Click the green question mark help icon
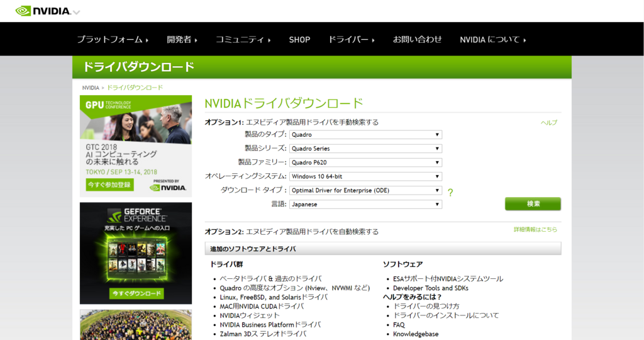This screenshot has width=644, height=340. point(450,192)
